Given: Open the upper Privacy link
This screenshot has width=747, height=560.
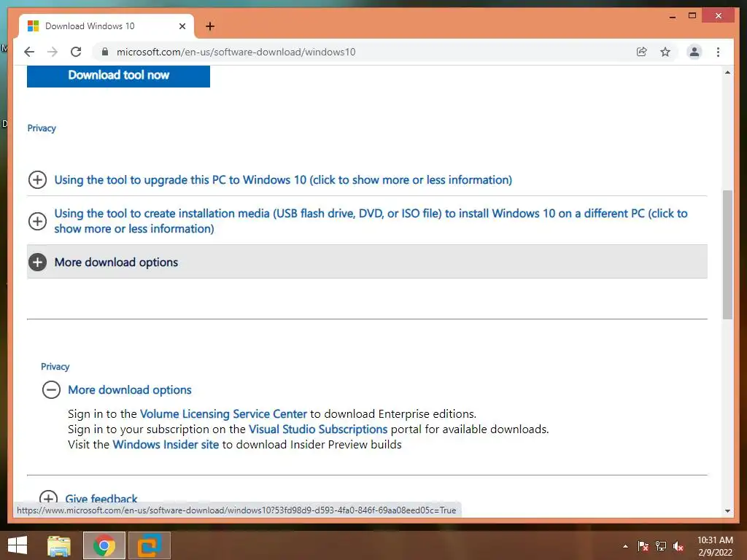Looking at the screenshot, I should (x=42, y=128).
